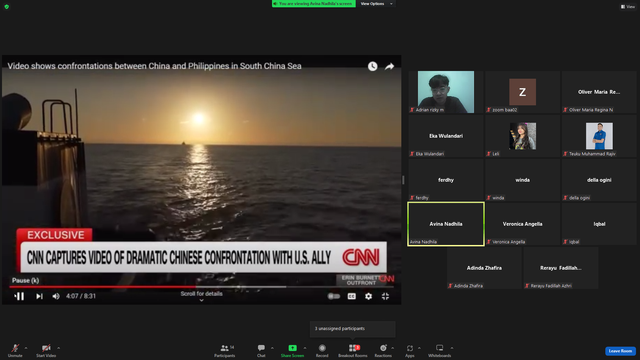Select Adinda Zhafira participant tile

coord(484,268)
